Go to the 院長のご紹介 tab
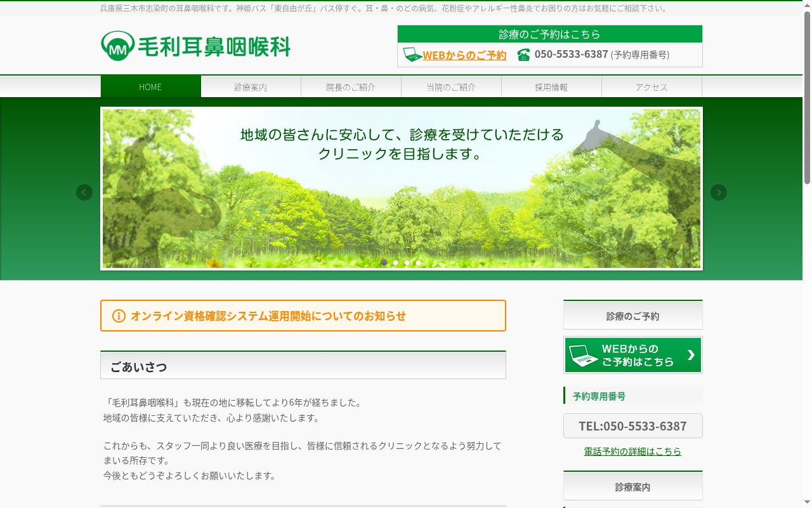Screen dimensions: 812x508 [351, 87]
